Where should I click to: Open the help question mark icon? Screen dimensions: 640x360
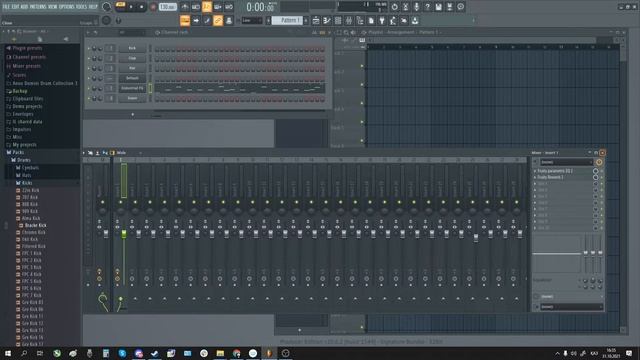coord(427,7)
